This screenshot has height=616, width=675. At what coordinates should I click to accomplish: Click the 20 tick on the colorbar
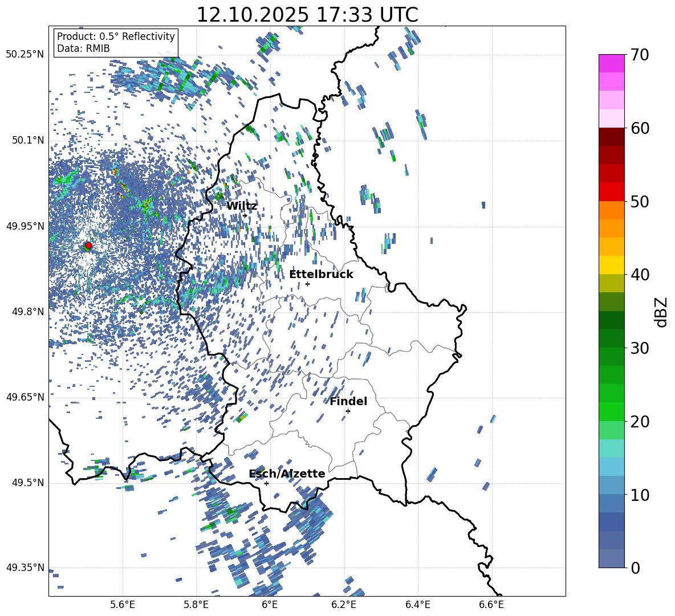pos(639,421)
